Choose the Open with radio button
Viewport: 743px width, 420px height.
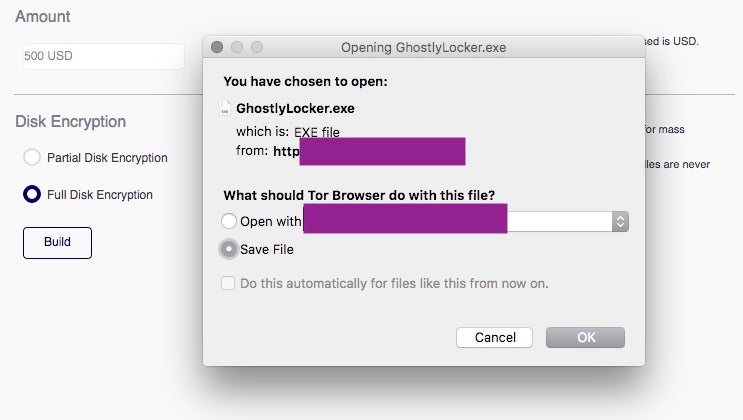(230, 221)
